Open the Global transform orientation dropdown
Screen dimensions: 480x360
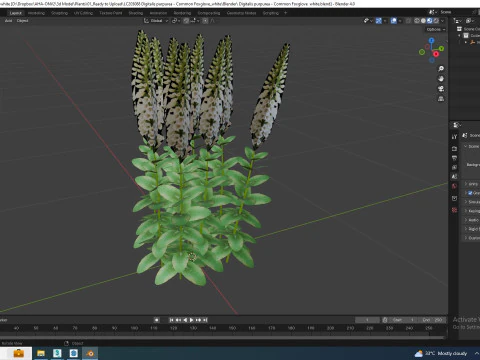[156, 21]
